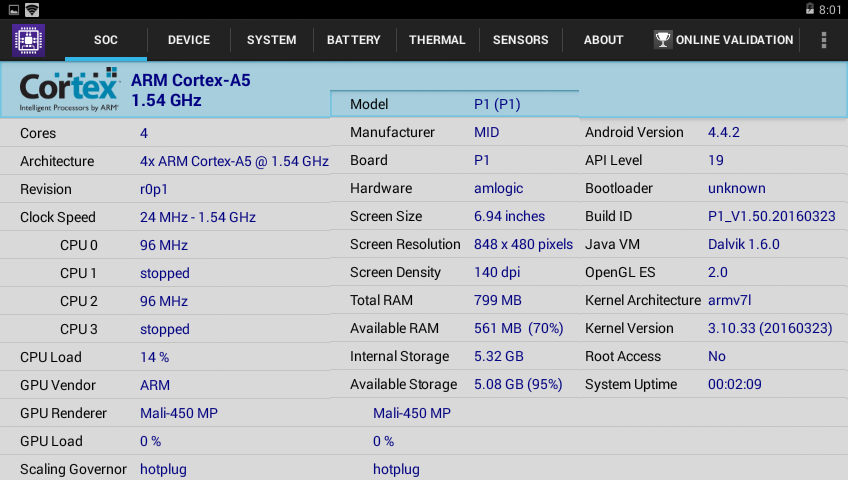This screenshot has height=480, width=848.
Task: Tap the CPU 0 row label
Action: tap(79, 245)
